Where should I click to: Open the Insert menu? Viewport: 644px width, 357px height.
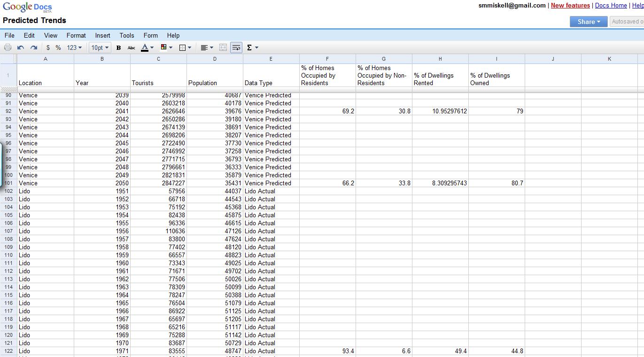[x=102, y=35]
